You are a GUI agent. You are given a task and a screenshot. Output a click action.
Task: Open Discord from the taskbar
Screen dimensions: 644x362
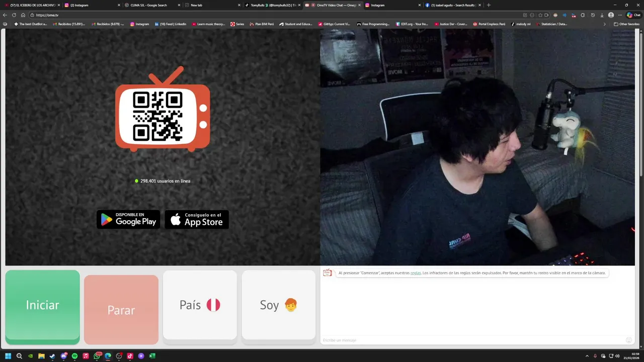click(63, 356)
